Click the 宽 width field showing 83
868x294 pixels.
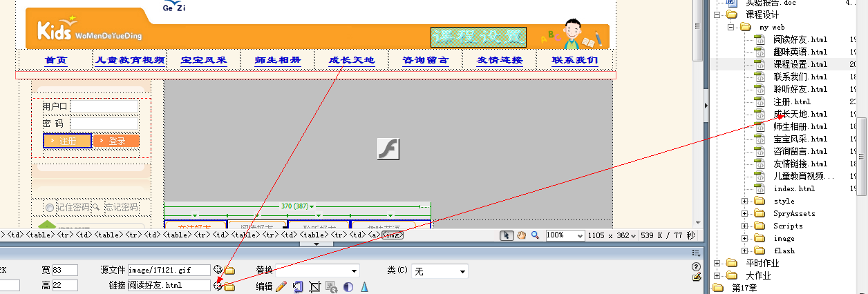(64, 270)
